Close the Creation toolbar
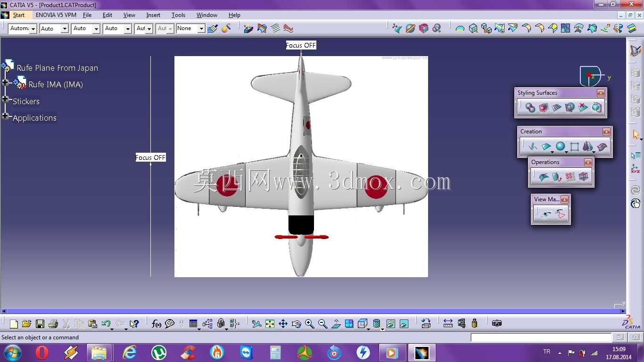 tap(606, 132)
